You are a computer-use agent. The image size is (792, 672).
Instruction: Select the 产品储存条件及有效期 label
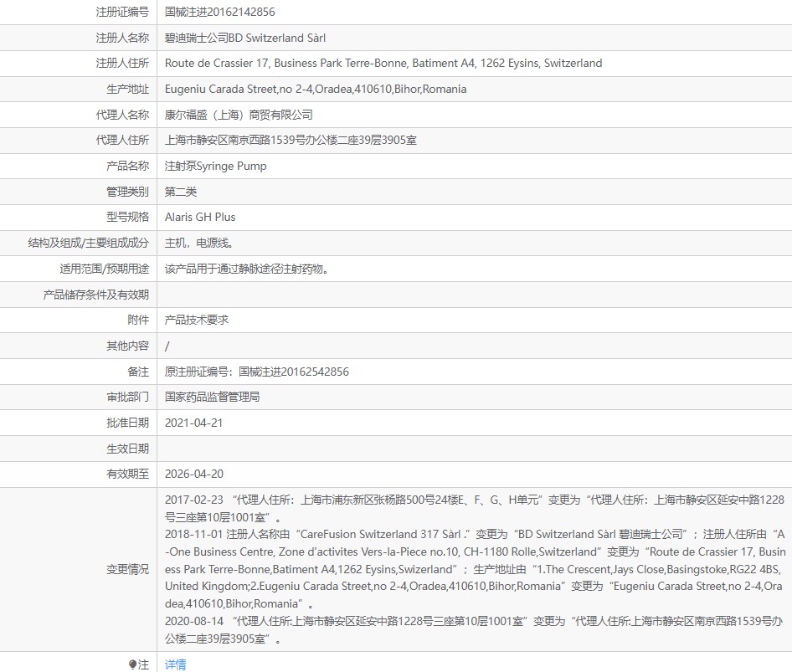pyautogui.click(x=96, y=295)
